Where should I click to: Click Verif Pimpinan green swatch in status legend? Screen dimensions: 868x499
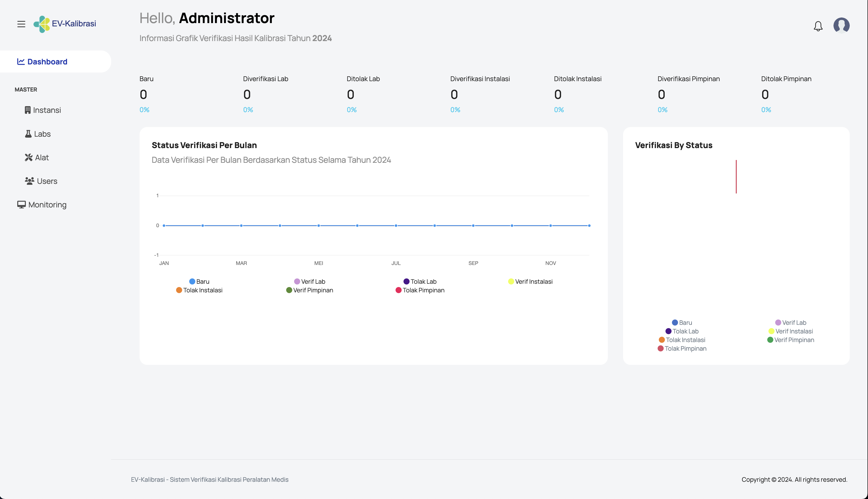770,340
